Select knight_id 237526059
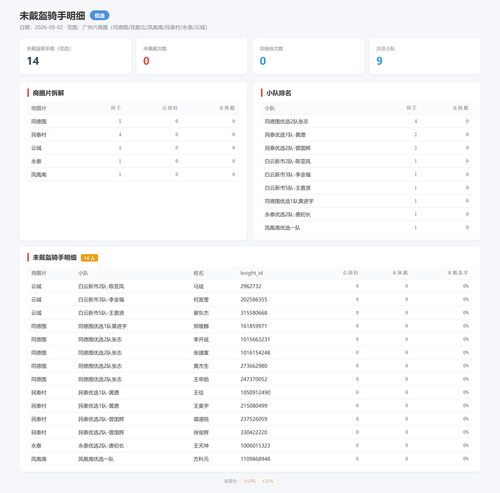500x493 pixels. [254, 419]
